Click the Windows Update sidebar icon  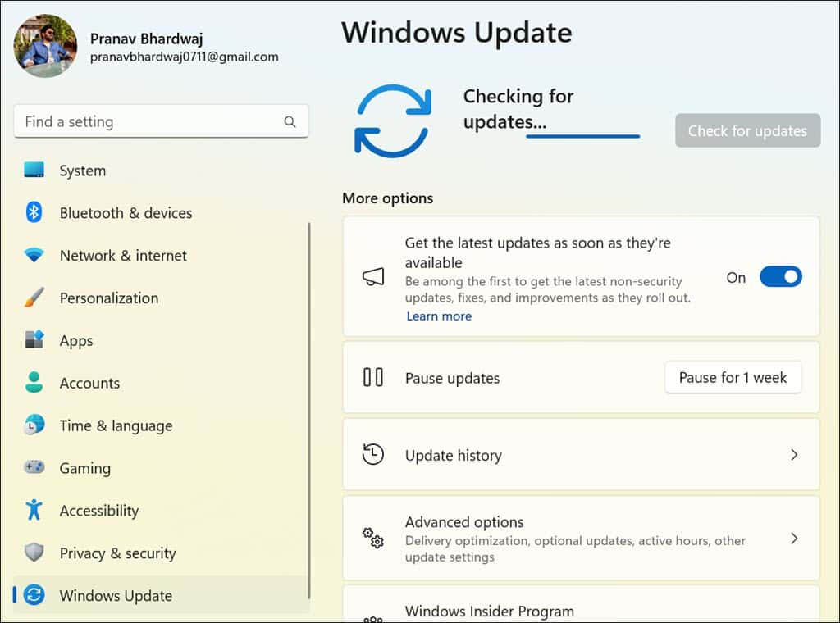tap(34, 594)
